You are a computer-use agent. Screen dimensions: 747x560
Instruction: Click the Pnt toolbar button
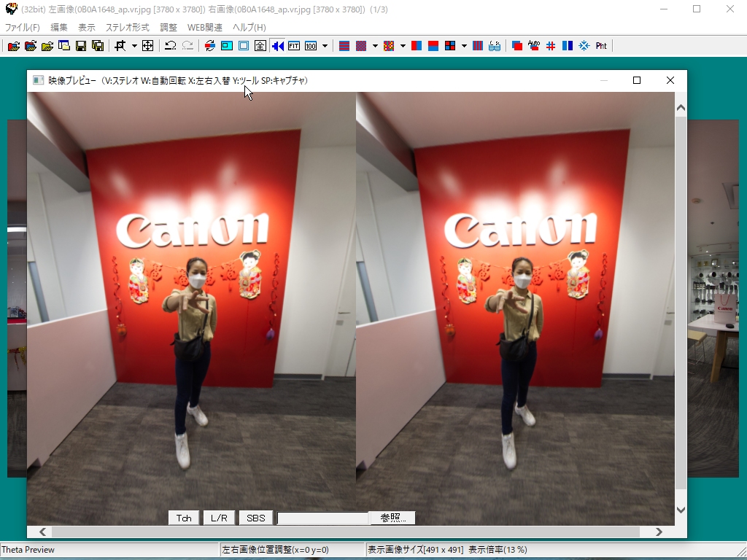601,46
